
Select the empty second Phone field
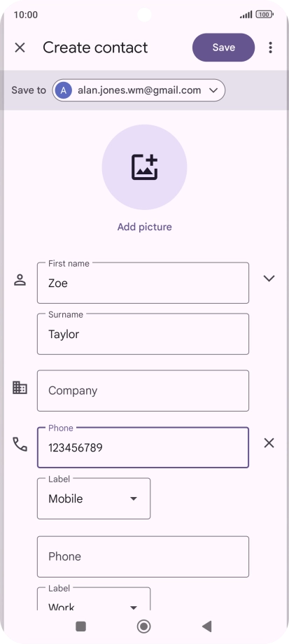point(143,556)
